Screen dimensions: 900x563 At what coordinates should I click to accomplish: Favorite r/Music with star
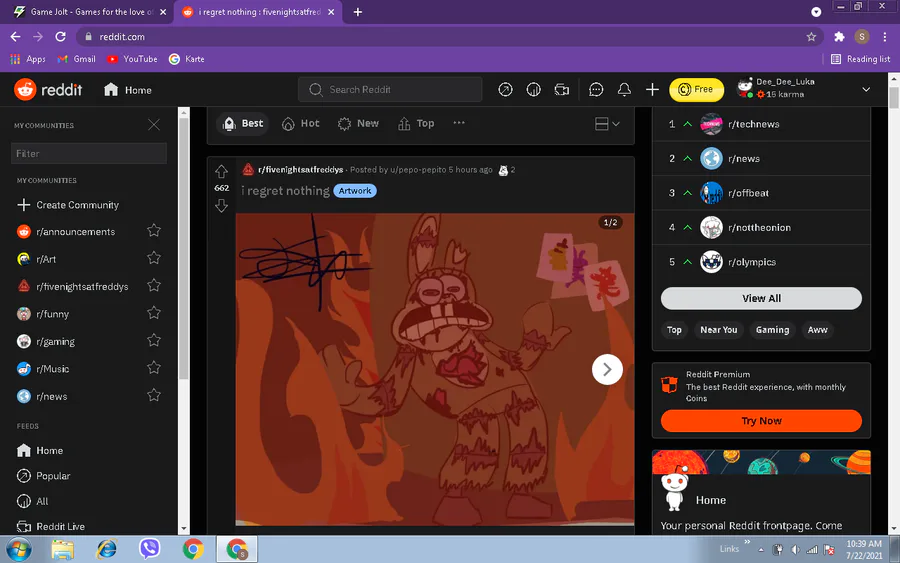pos(154,368)
